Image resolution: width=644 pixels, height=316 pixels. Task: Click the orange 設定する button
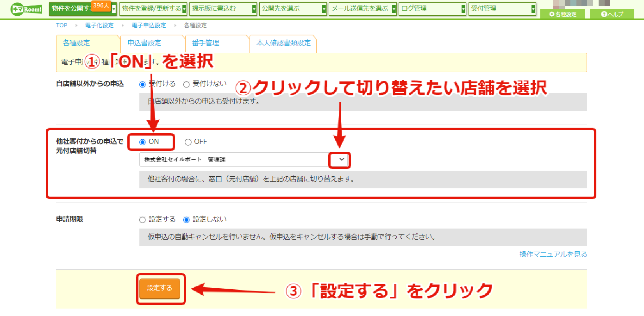click(x=160, y=288)
